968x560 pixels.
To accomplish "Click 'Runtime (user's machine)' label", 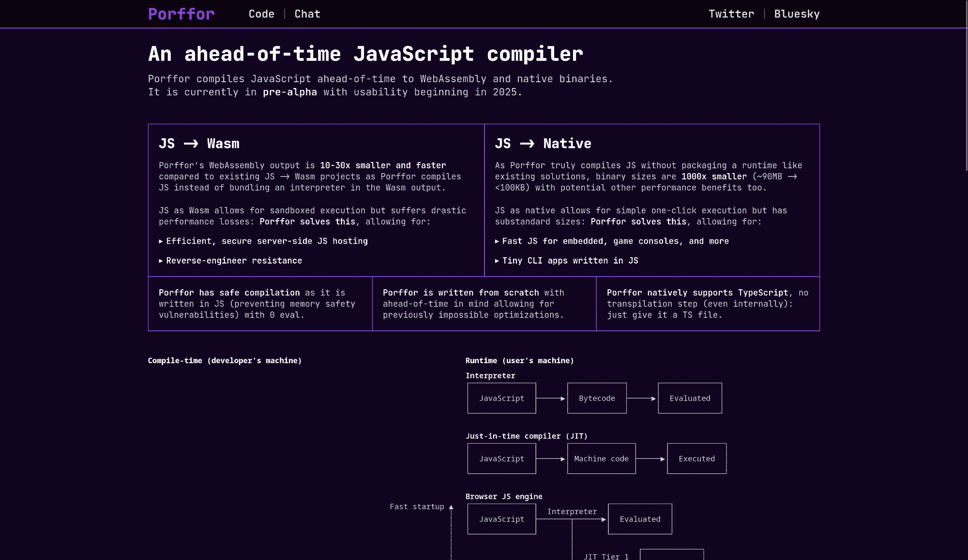I will coord(519,361).
